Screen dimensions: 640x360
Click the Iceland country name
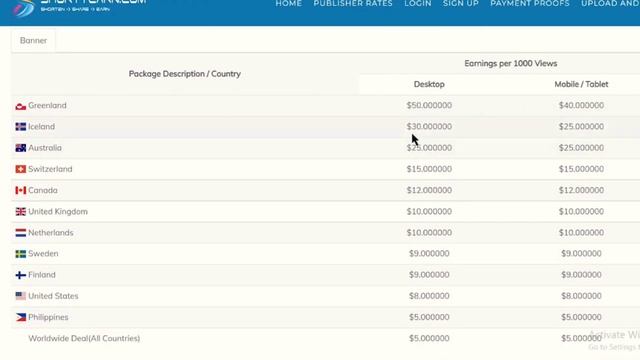click(x=42, y=127)
